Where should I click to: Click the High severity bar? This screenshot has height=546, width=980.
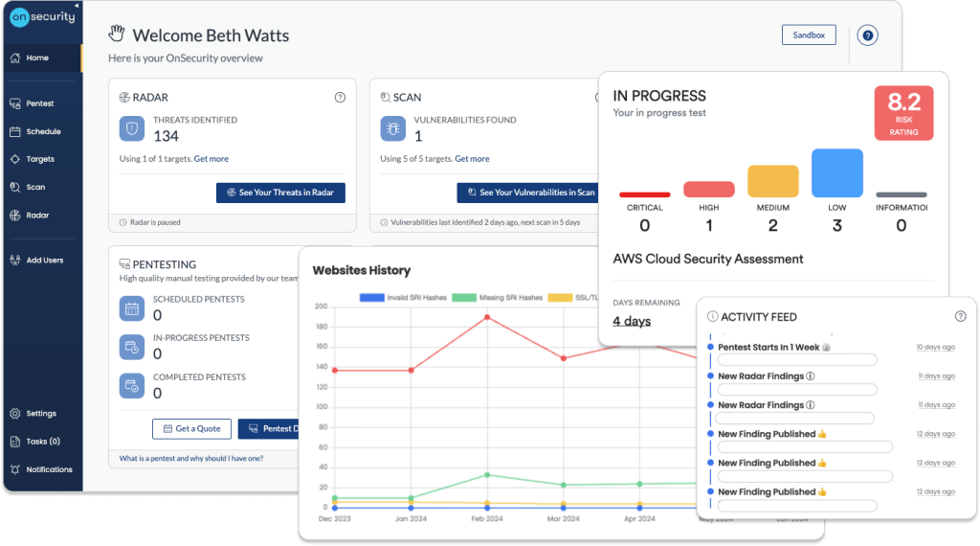point(709,190)
